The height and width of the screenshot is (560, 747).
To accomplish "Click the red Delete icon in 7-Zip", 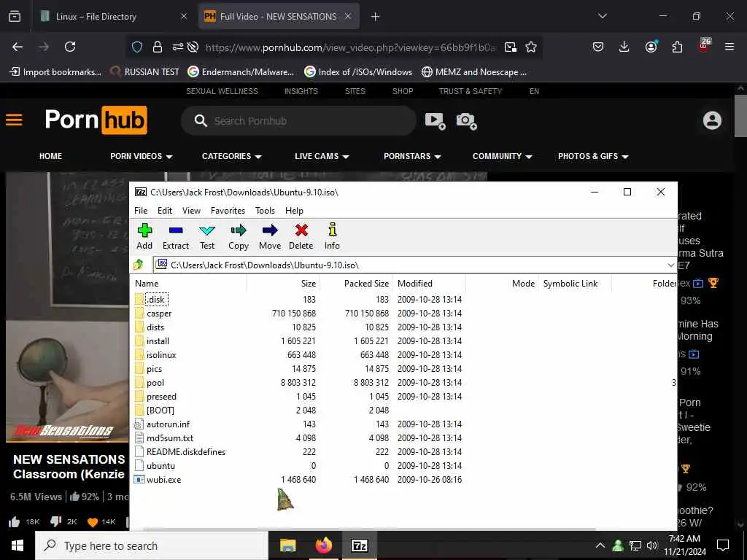I will click(301, 237).
